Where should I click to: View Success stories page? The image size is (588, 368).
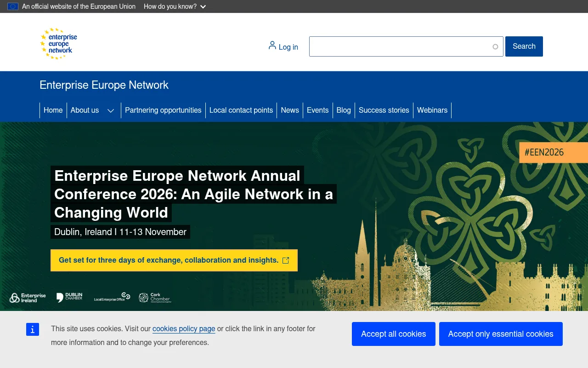384,110
